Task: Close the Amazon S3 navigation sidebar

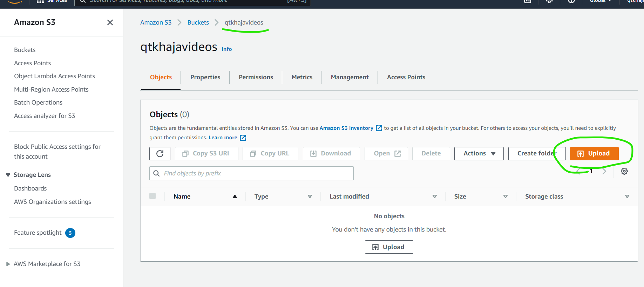Action: 110,22
